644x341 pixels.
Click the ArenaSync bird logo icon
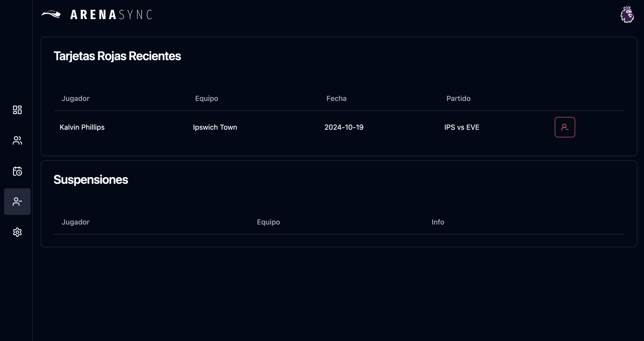click(51, 14)
